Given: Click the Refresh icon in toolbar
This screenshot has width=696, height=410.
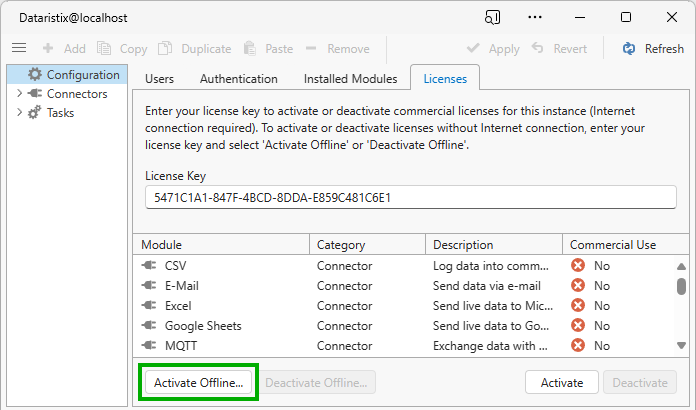Looking at the screenshot, I should point(629,48).
